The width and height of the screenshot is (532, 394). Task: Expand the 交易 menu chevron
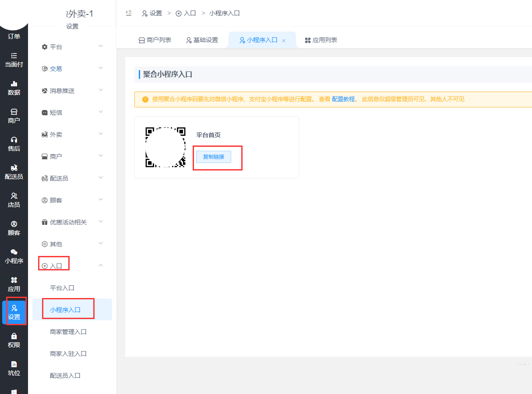click(x=101, y=68)
